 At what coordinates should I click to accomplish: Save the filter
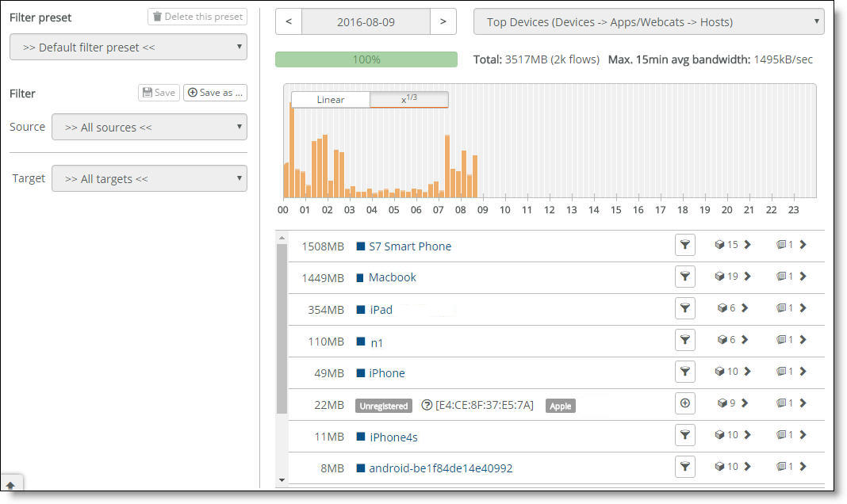[x=159, y=93]
